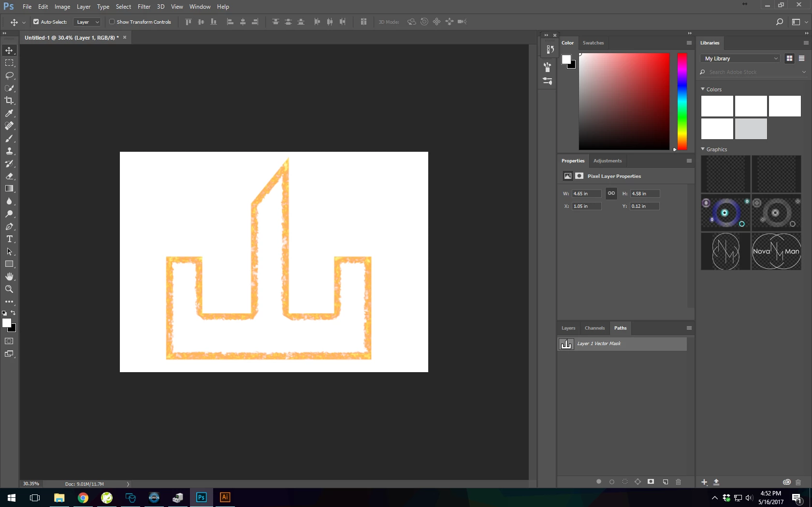This screenshot has height=507, width=812.
Task: Select the Rectangle shape tool
Action: tap(9, 264)
